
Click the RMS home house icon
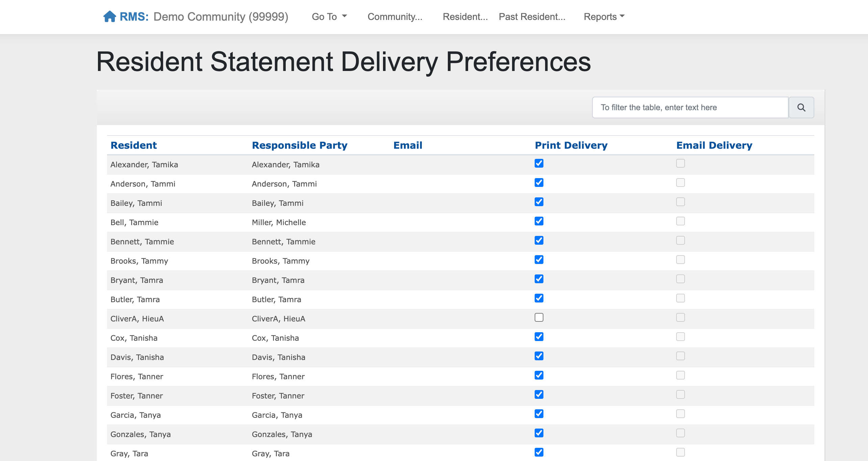click(109, 17)
